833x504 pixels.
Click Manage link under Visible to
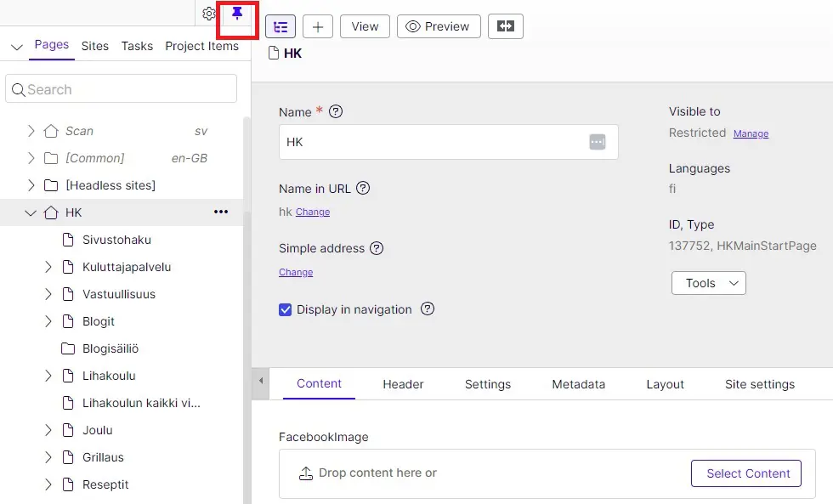751,133
